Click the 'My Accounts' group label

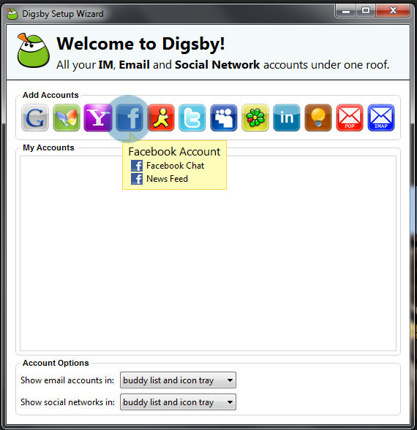[x=48, y=148]
